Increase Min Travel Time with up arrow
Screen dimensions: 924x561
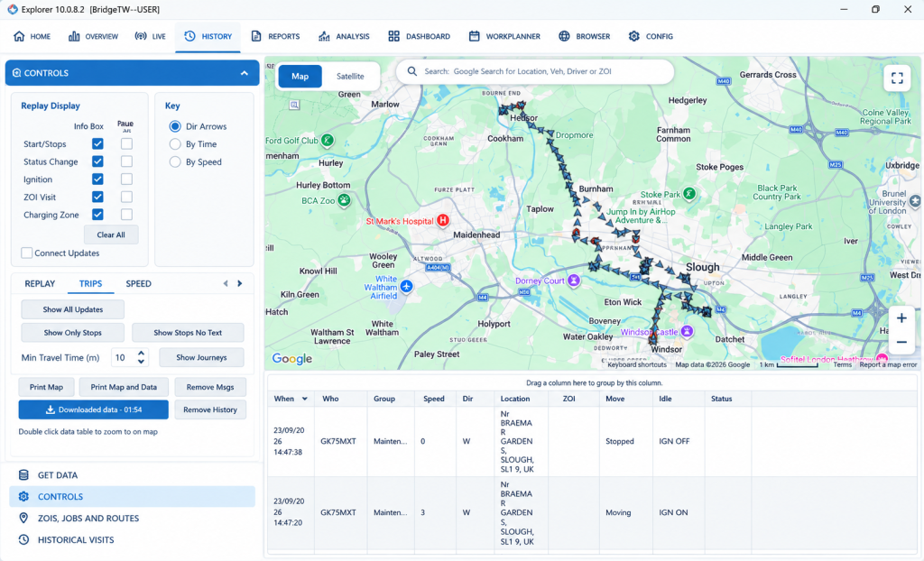coord(141,354)
